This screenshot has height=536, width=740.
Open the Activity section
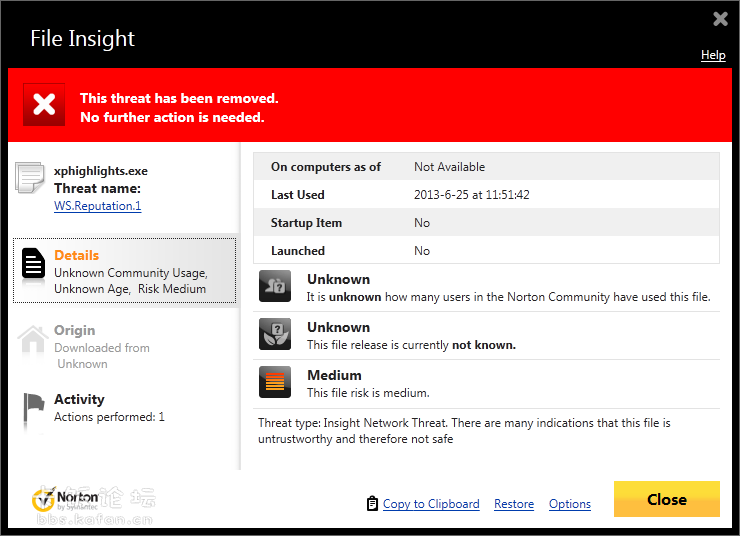[x=79, y=400]
